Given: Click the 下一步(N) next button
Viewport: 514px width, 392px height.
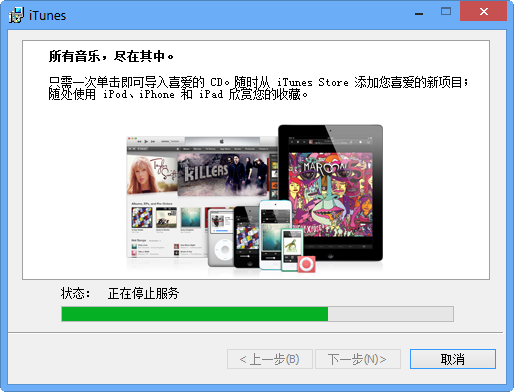Looking at the screenshot, I should [x=358, y=359].
